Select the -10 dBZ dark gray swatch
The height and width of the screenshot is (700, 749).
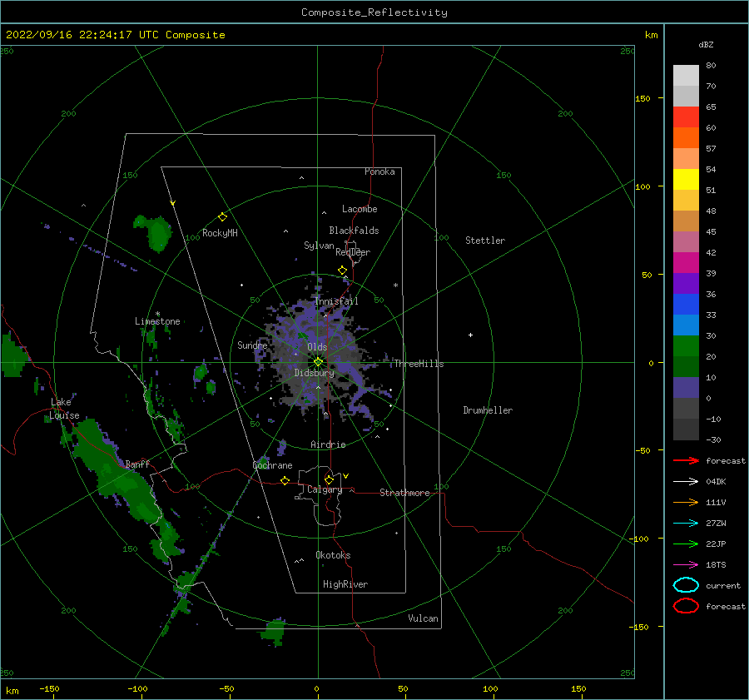(686, 429)
